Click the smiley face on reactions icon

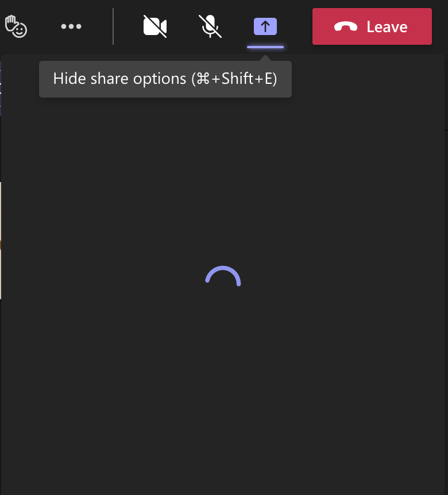(x=21, y=31)
